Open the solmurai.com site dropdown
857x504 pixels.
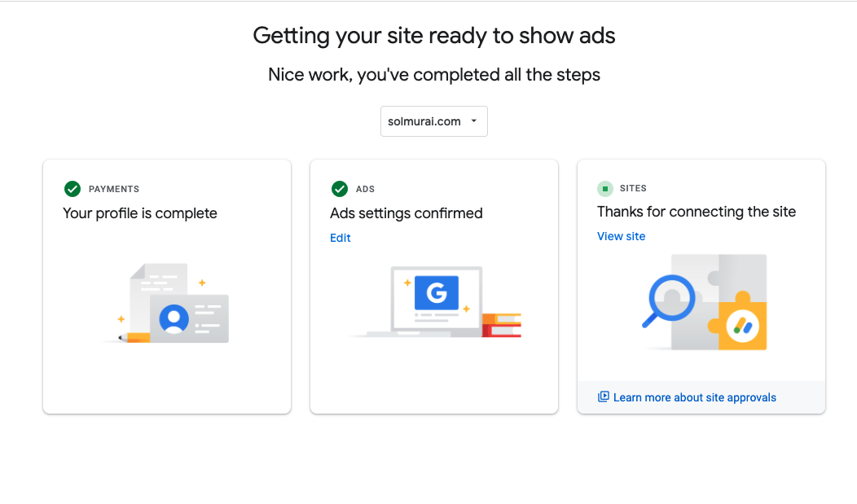425,121
